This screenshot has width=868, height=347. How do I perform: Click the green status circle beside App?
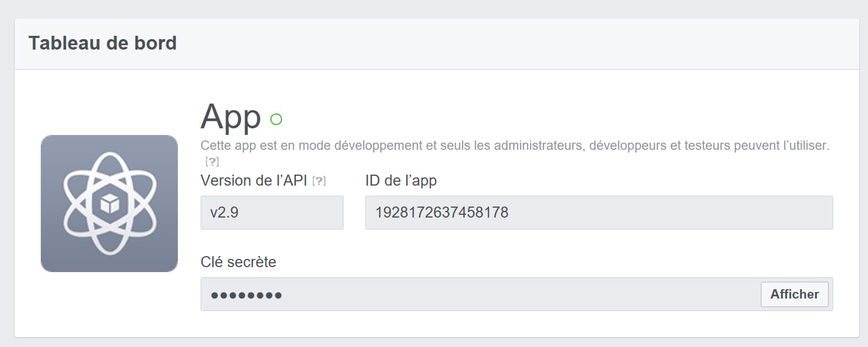tap(276, 119)
